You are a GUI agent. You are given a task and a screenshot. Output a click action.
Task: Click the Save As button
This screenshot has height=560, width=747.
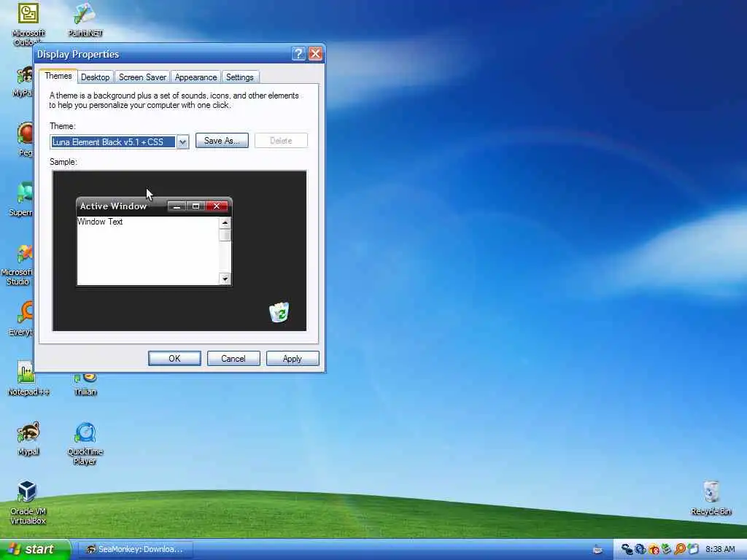(x=222, y=141)
